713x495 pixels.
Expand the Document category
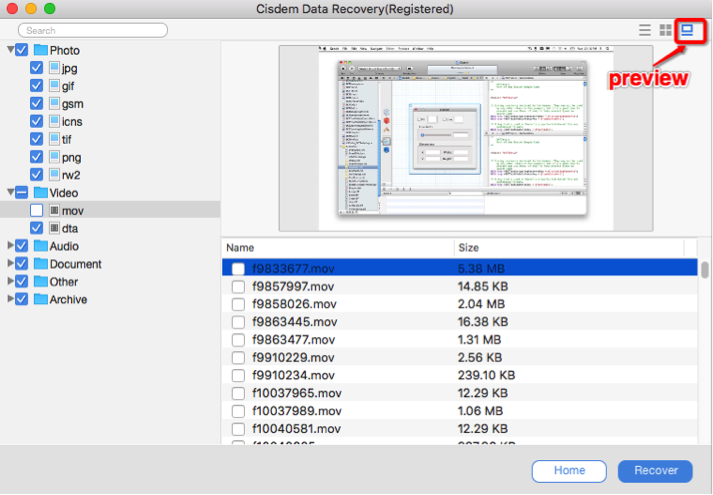click(10, 263)
